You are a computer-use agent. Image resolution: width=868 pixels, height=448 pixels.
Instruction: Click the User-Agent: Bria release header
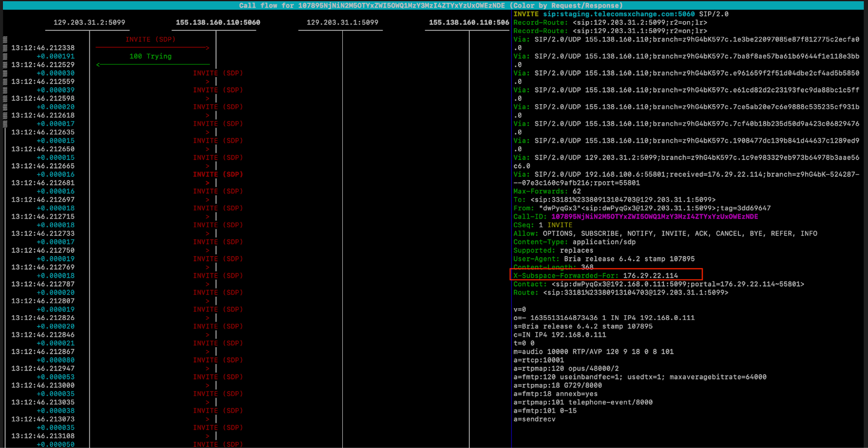pos(604,259)
